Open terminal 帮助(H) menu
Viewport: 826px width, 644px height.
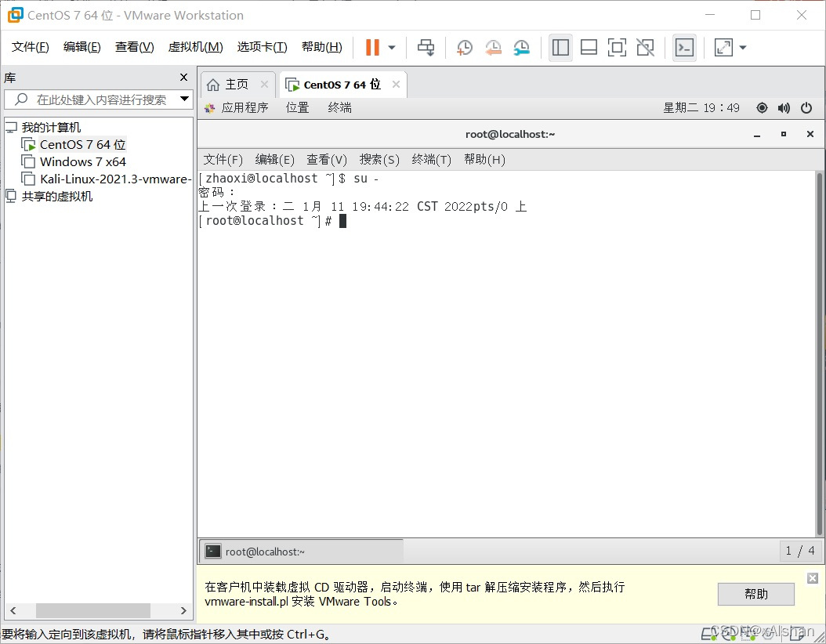[x=484, y=160]
